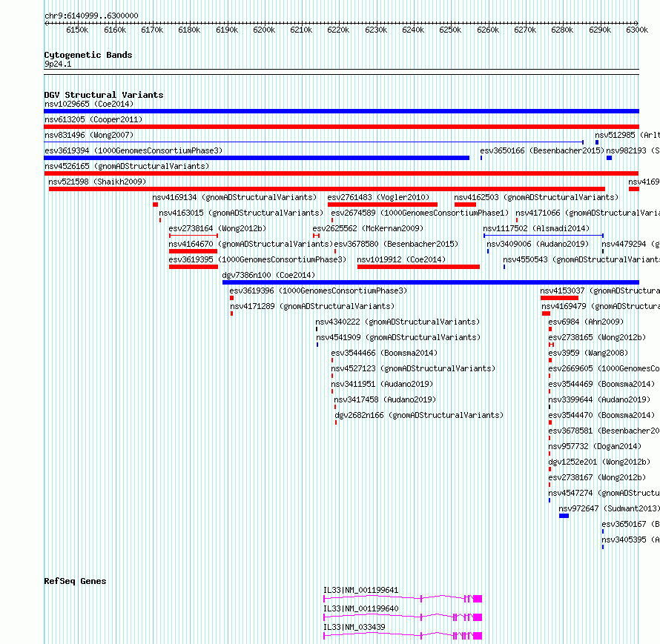Click IL33|NM_001199641 transcript label
Image resolution: width=660 pixels, height=644 pixels.
pyautogui.click(x=360, y=590)
